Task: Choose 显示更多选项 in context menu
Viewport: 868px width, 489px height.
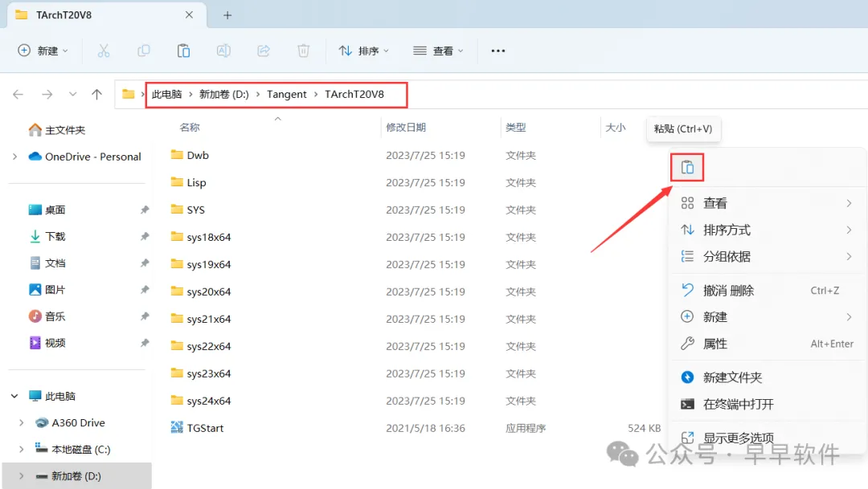Action: (x=767, y=438)
